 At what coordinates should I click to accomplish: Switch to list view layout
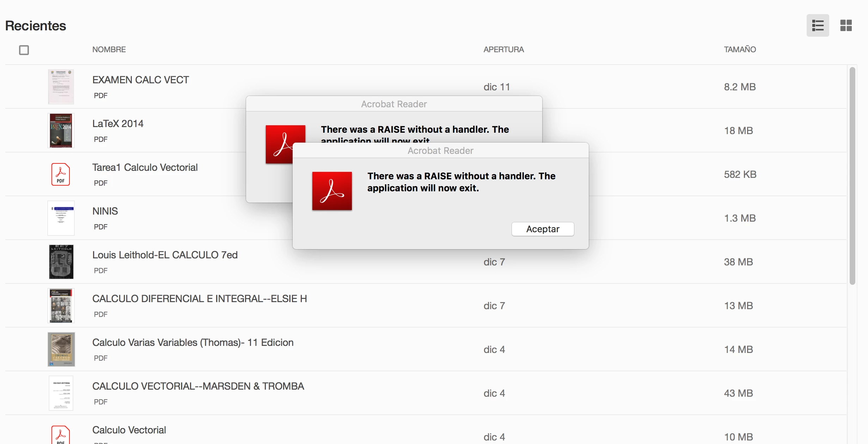[x=818, y=25]
